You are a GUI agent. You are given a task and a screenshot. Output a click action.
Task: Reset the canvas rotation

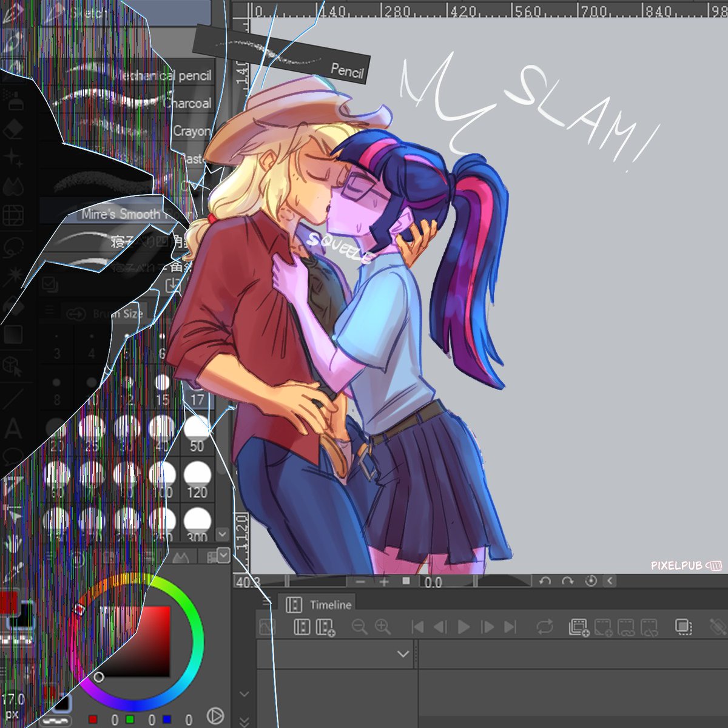click(x=591, y=581)
